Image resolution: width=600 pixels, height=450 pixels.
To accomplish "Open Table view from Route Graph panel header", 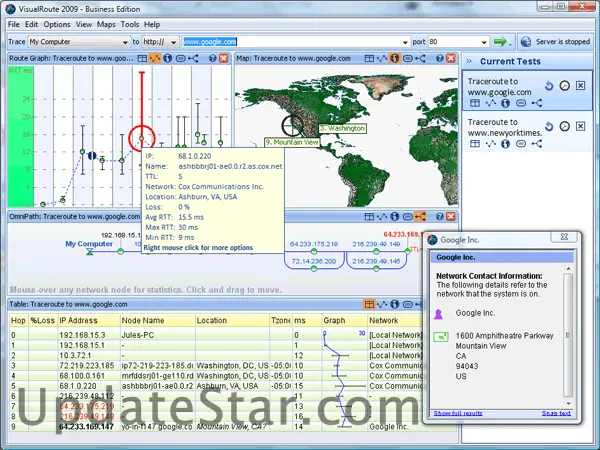I will [x=142, y=58].
